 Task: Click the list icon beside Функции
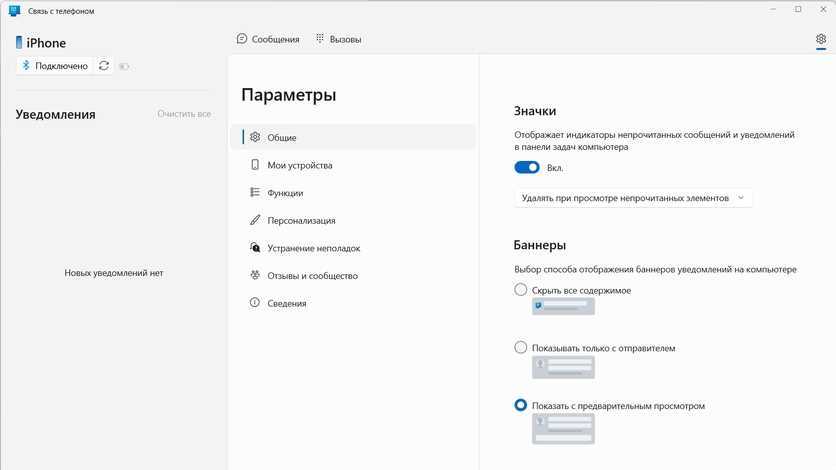click(x=255, y=193)
